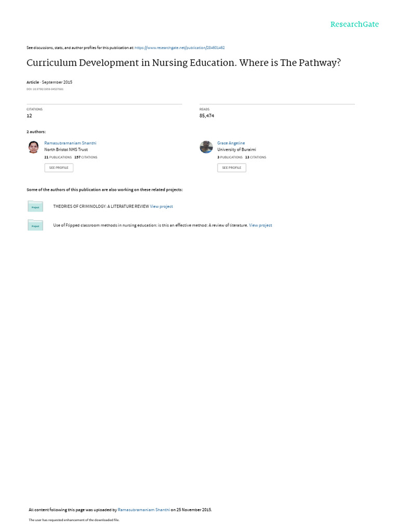Open Ramasubramaniam Shanthi author name link under authors
Viewport: 399px width, 532px height.
tap(70, 143)
